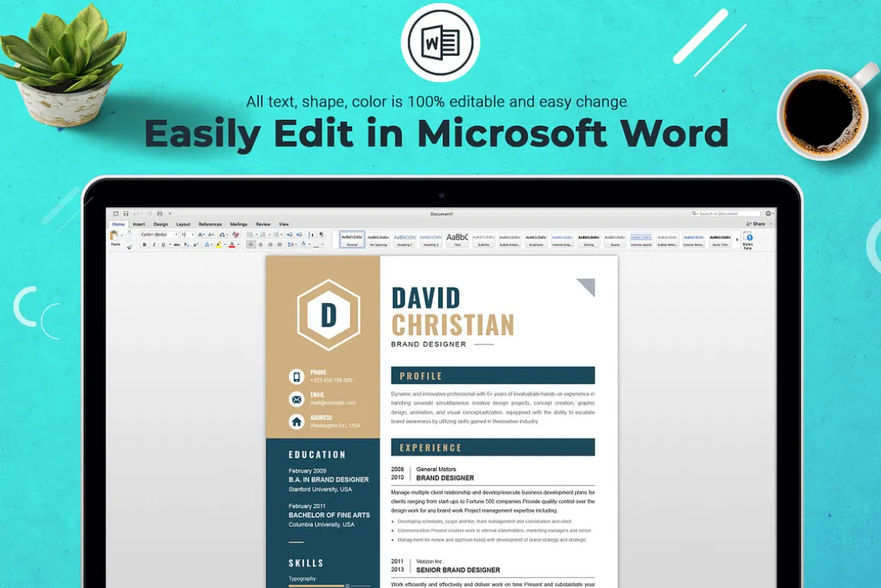Open the Home ribbon tab
Viewport: 881px width, 588px height.
point(118,224)
